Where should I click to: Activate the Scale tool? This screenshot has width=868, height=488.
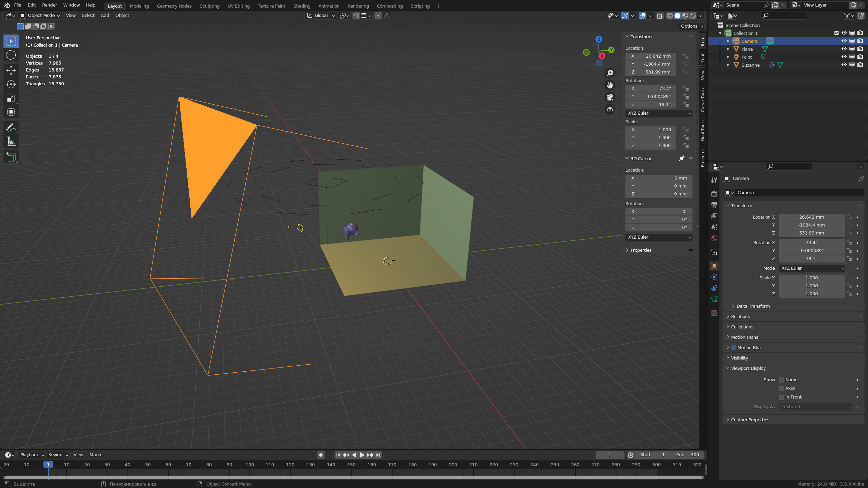pos(11,98)
